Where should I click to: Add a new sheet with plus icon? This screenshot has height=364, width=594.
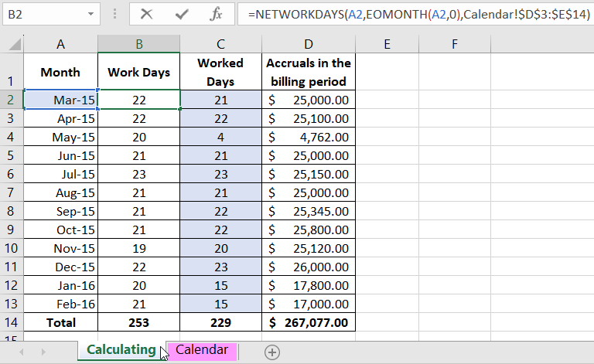pyautogui.click(x=272, y=352)
